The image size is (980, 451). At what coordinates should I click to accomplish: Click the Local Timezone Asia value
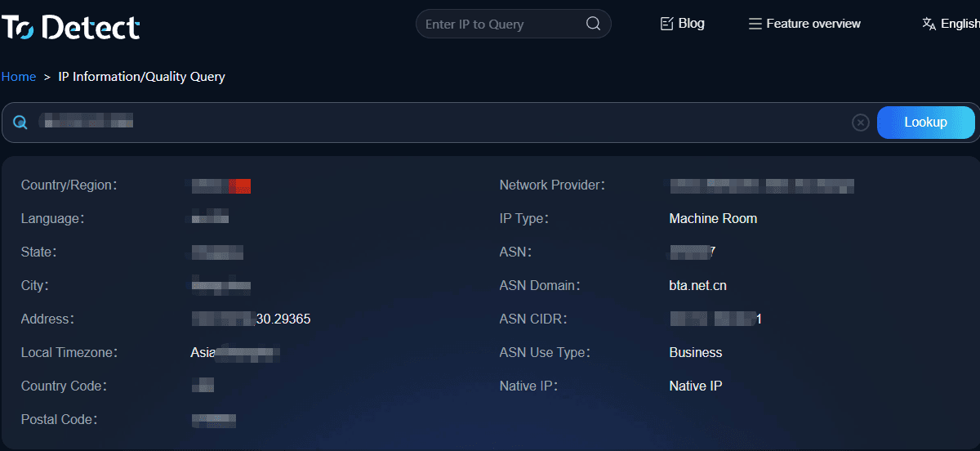(x=235, y=353)
